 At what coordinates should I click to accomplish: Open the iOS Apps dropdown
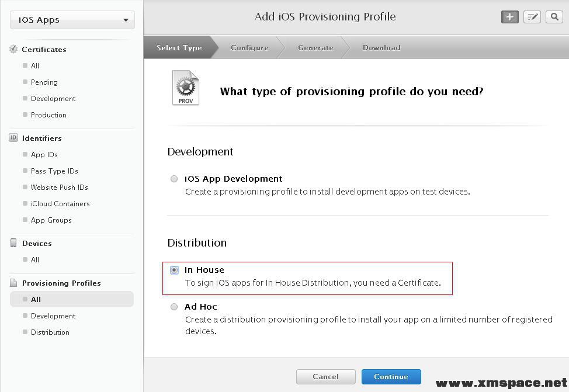[72, 20]
